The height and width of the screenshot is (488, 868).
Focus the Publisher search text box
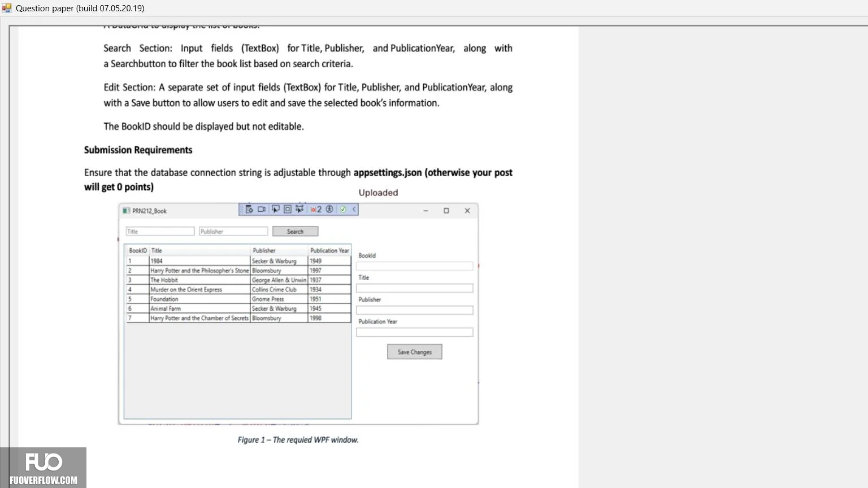click(x=233, y=232)
